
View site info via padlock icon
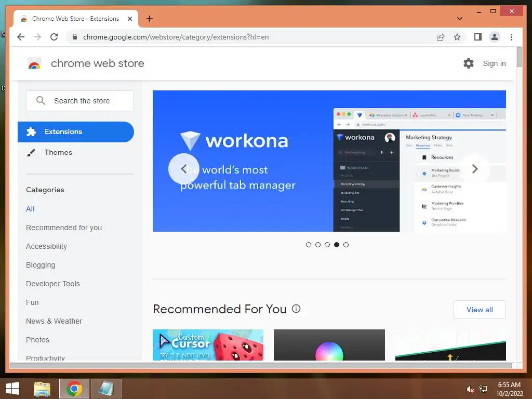pos(75,37)
